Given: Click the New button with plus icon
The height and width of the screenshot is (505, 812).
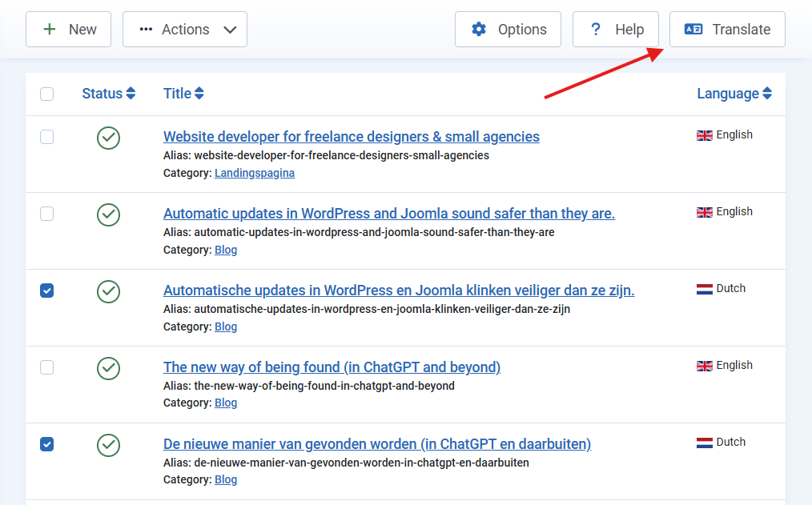Looking at the screenshot, I should pyautogui.click(x=69, y=30).
